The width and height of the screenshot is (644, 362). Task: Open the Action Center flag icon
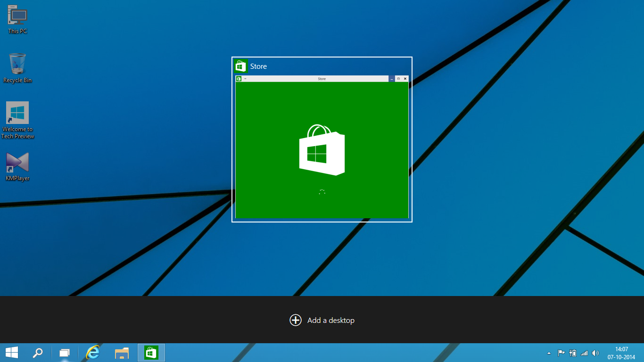pyautogui.click(x=561, y=353)
